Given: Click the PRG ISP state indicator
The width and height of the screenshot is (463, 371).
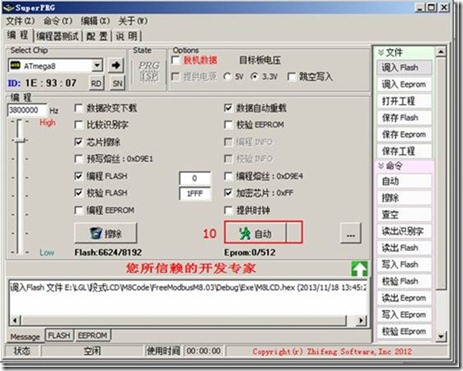Looking at the screenshot, I should point(149,71).
